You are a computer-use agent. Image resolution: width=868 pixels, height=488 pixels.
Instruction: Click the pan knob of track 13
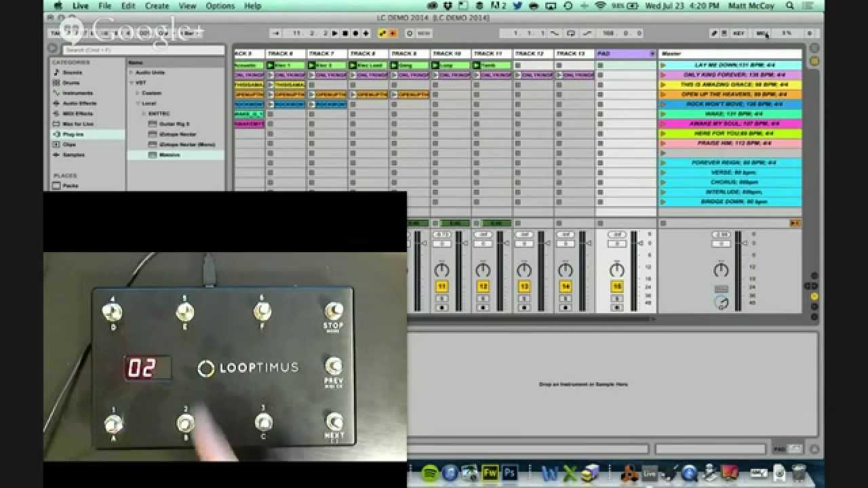524,270
